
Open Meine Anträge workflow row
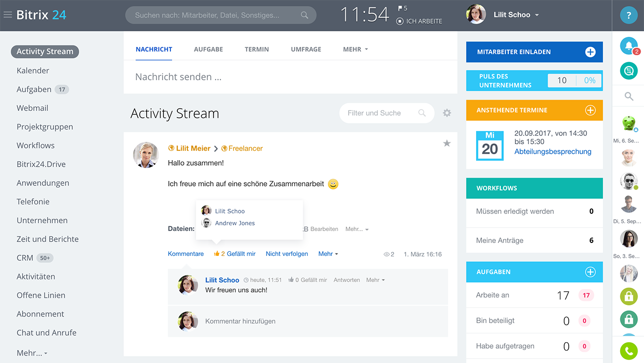535,241
